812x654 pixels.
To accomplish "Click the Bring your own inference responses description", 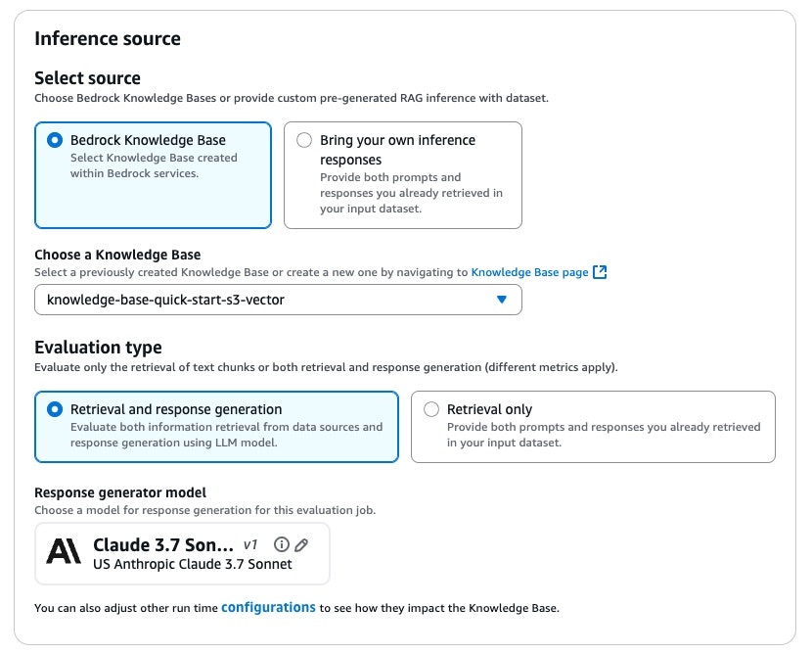I will point(411,193).
